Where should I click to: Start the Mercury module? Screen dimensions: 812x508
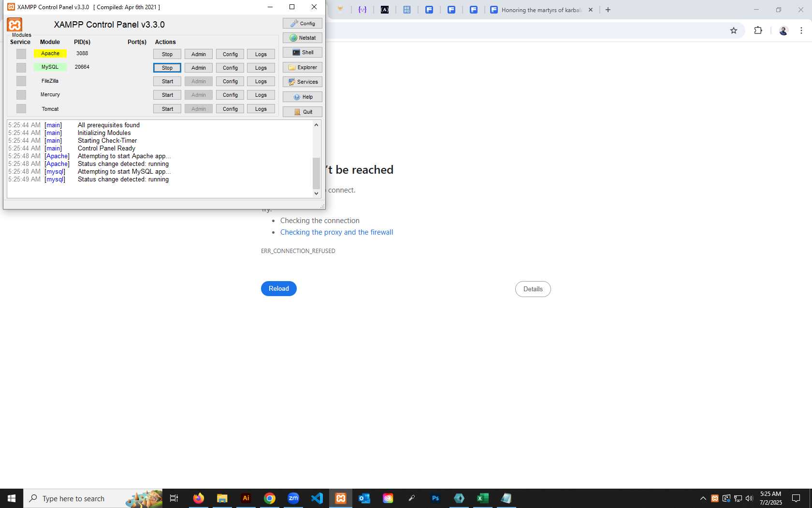(167, 95)
